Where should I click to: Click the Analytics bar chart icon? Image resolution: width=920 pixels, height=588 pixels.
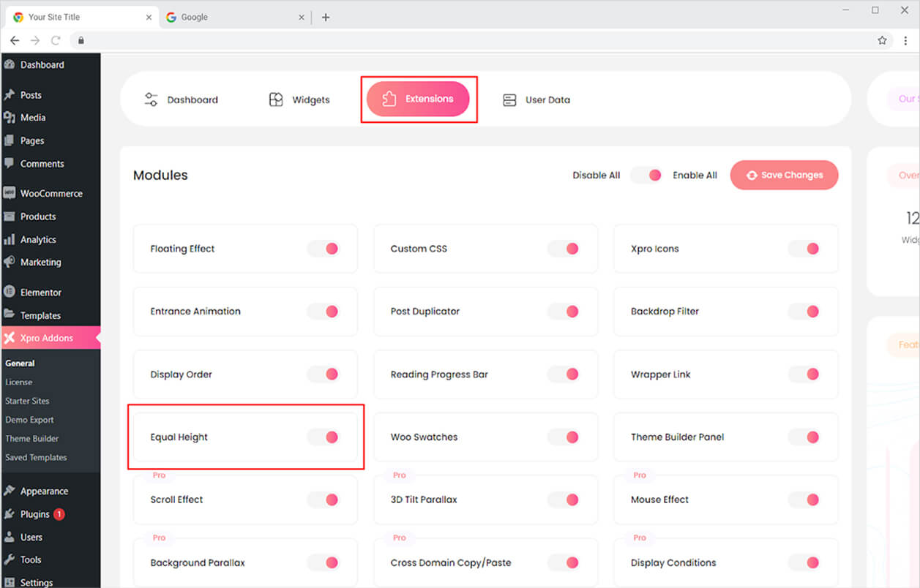(10, 240)
